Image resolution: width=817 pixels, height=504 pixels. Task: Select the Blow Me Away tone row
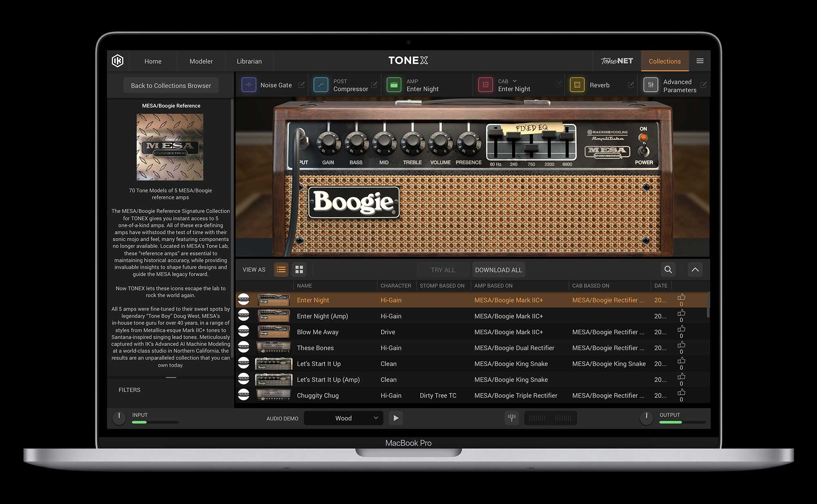point(471,332)
